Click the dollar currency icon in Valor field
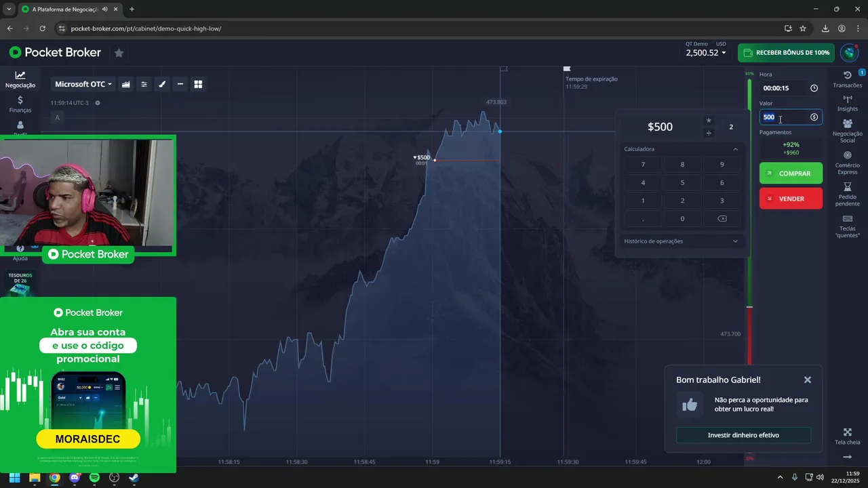 pyautogui.click(x=814, y=117)
